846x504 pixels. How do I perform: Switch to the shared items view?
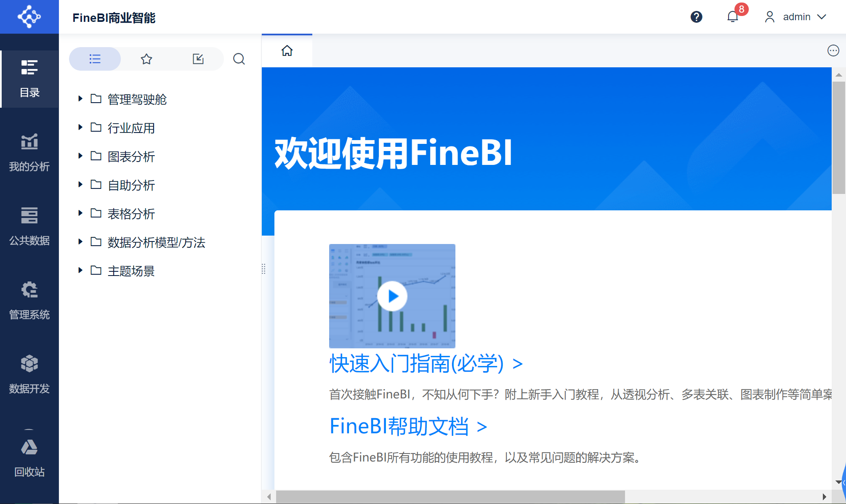coord(198,59)
